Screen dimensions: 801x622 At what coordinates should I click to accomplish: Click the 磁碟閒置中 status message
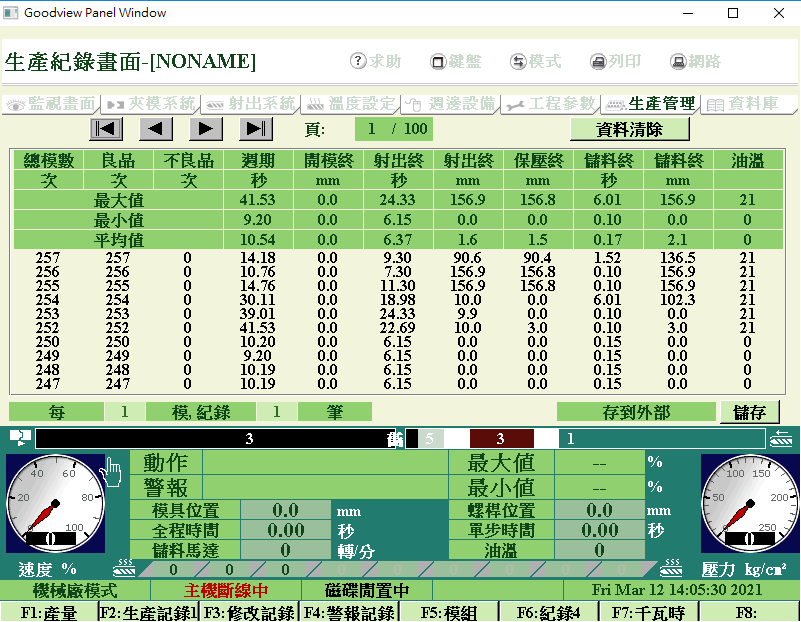pyautogui.click(x=367, y=590)
